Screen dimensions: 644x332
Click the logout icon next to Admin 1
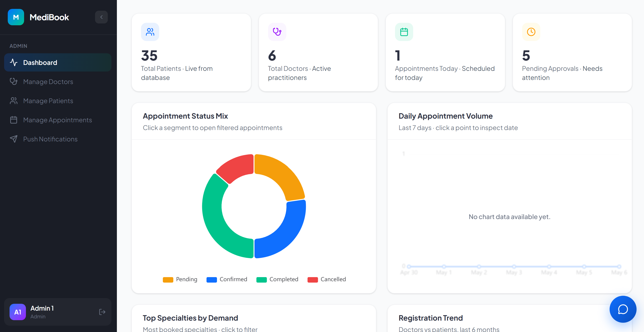(102, 312)
